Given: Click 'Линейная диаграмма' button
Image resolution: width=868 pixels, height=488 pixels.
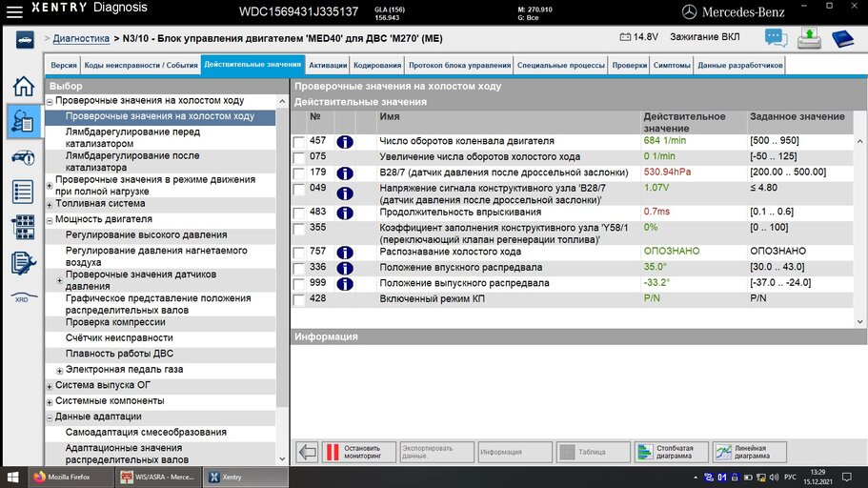Looking at the screenshot, I should (750, 452).
